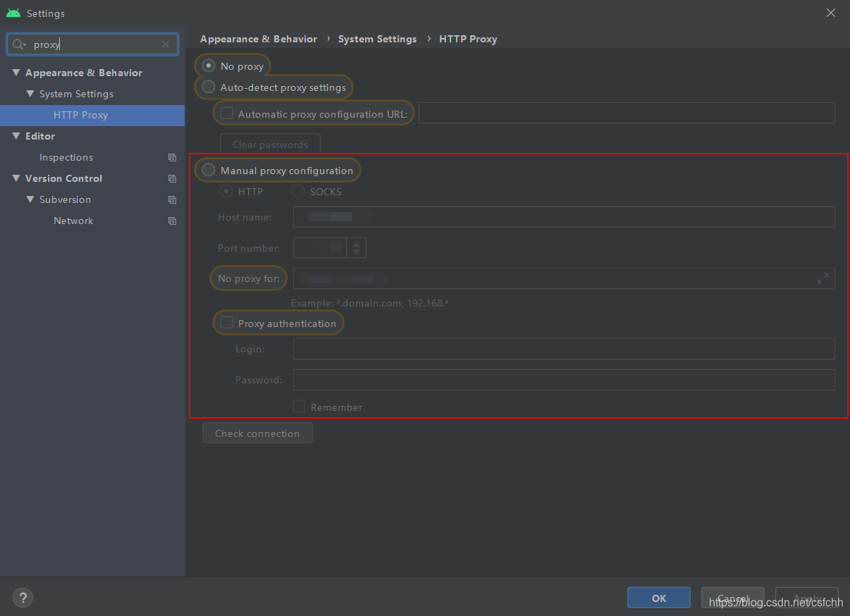Close the Settings dialog window
This screenshot has width=850, height=616.
831,13
